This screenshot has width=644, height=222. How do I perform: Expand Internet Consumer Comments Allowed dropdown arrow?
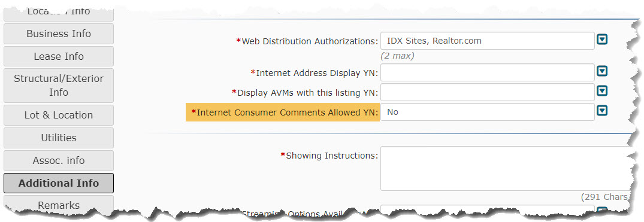pyautogui.click(x=602, y=111)
